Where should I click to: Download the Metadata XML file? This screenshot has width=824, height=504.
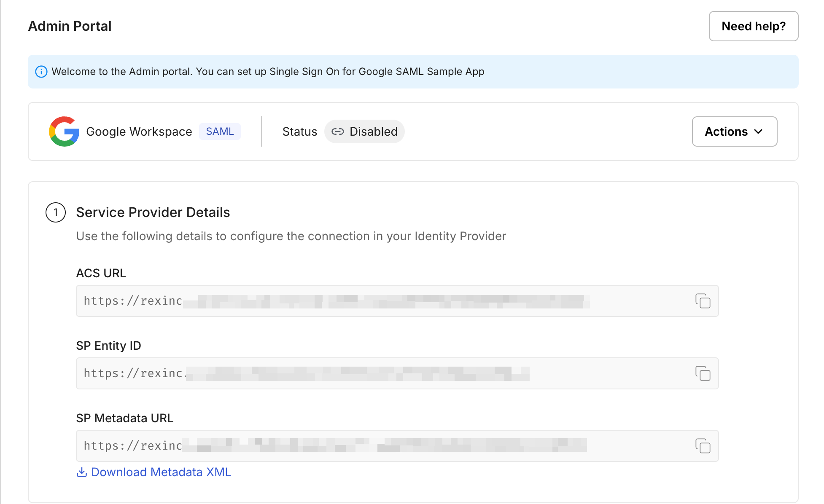pos(161,472)
